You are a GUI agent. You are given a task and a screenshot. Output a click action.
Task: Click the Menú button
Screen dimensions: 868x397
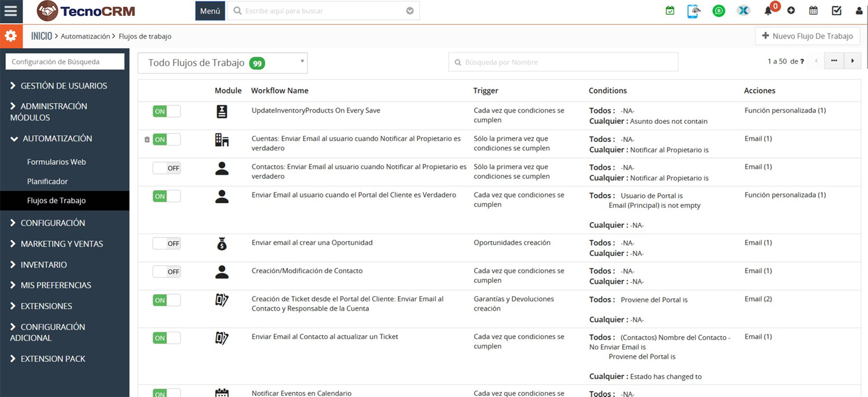click(x=210, y=11)
